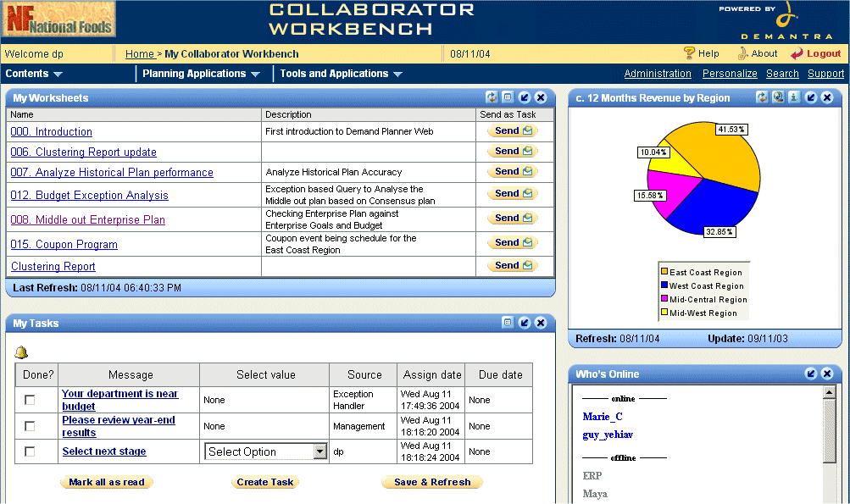Expand the Planning Applications menu
850x504 pixels.
(x=201, y=74)
